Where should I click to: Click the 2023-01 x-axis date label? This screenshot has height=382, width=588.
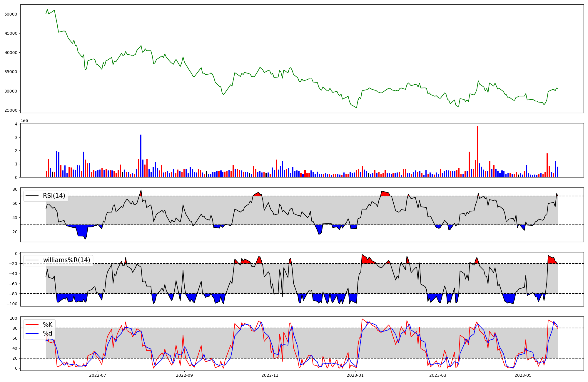click(x=355, y=375)
